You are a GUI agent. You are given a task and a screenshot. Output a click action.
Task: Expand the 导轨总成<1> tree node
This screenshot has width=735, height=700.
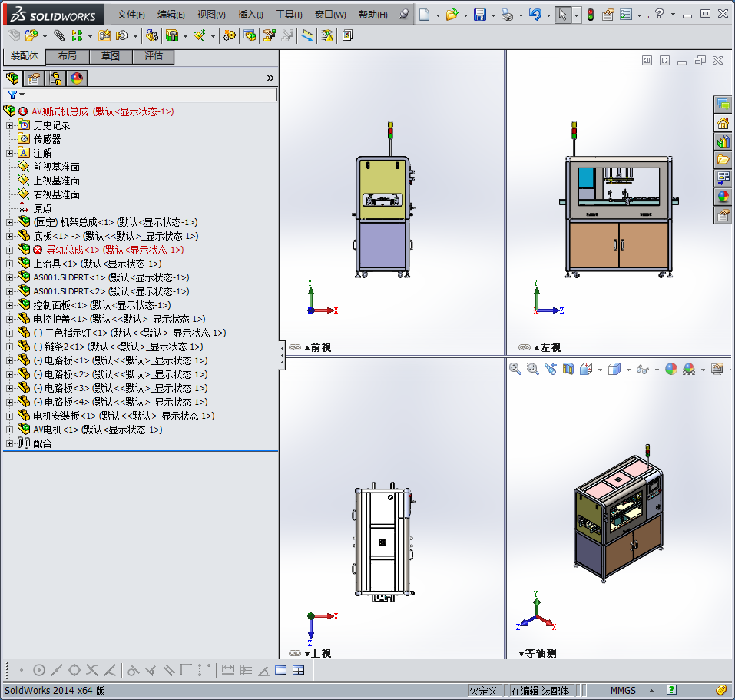point(9,250)
